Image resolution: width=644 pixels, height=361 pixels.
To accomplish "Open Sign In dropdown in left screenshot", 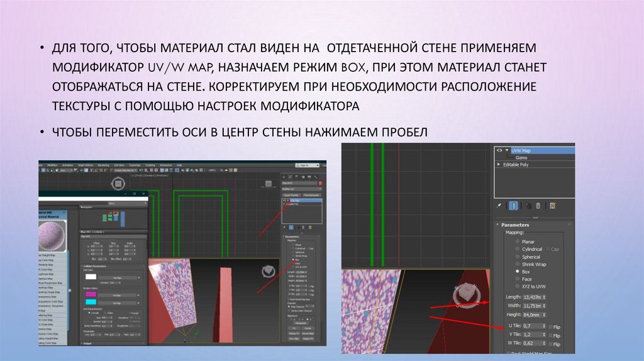I will point(307,165).
